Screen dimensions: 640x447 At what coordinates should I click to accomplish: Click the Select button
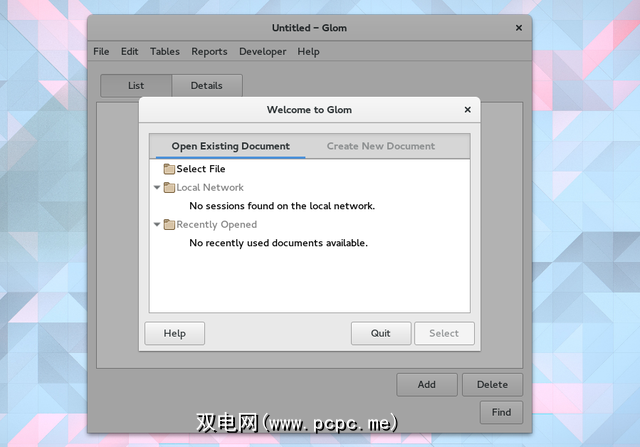444,334
